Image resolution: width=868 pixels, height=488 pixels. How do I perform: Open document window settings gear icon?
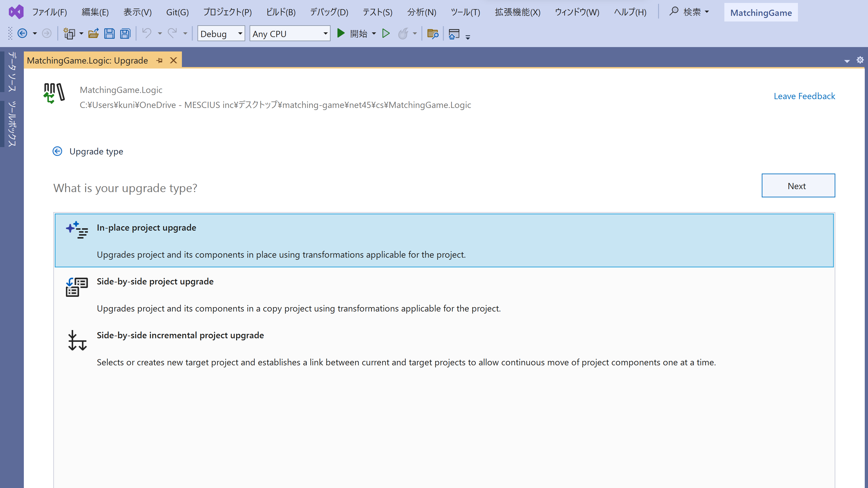point(860,60)
